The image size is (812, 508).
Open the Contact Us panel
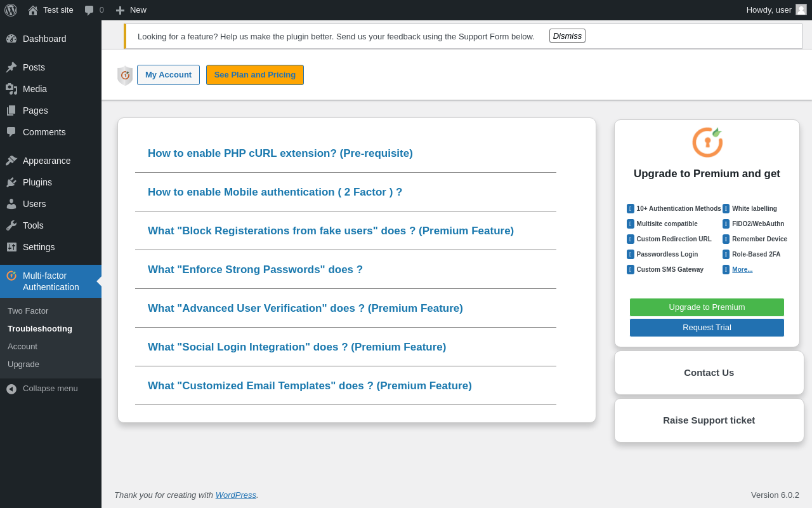click(x=709, y=373)
